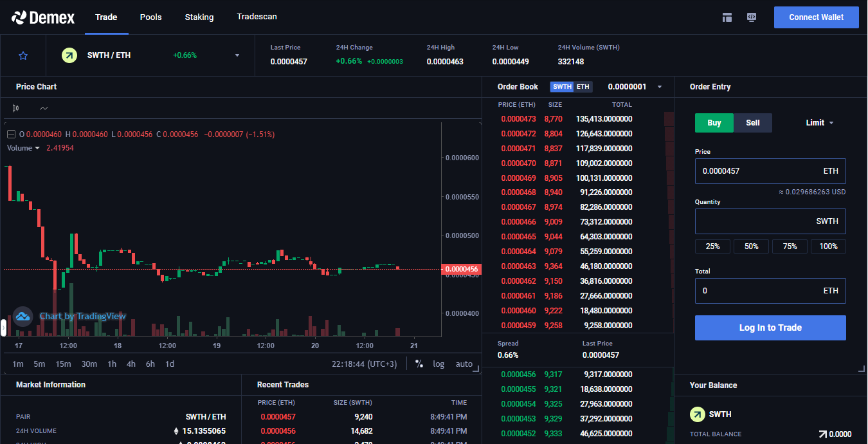
Task: Toggle log scale on the chart
Action: click(439, 364)
